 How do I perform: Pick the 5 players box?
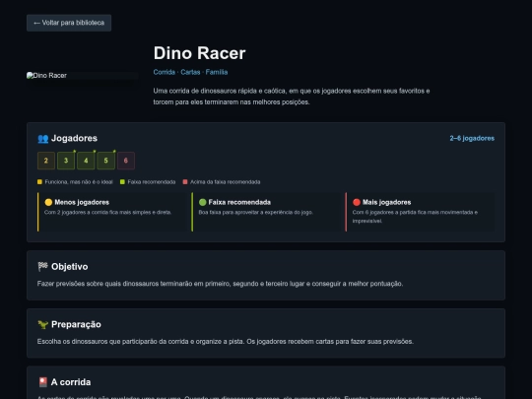[105, 161]
